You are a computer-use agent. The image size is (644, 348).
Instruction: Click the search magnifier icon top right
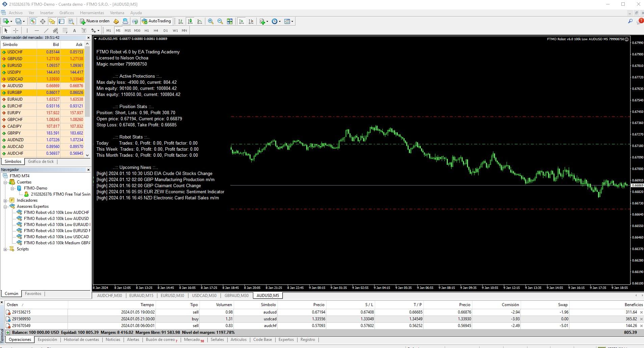click(x=630, y=21)
